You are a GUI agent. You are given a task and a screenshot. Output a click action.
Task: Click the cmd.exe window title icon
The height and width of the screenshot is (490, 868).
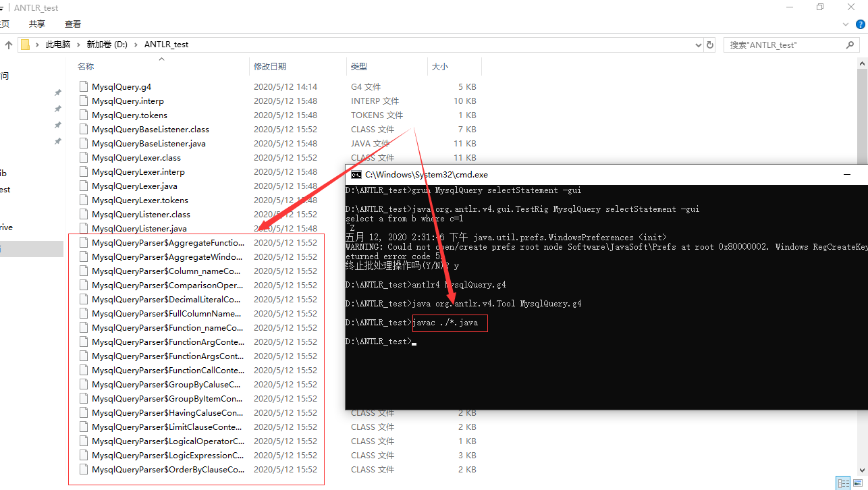coord(356,174)
